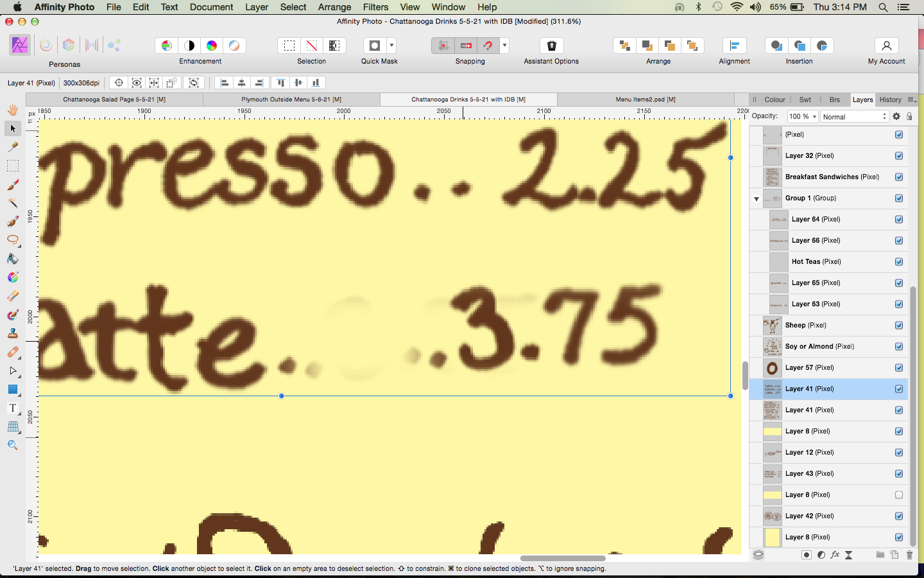Viewport: 924px width, 578px height.
Task: Click the Layer Effects fx icon
Action: (x=835, y=555)
